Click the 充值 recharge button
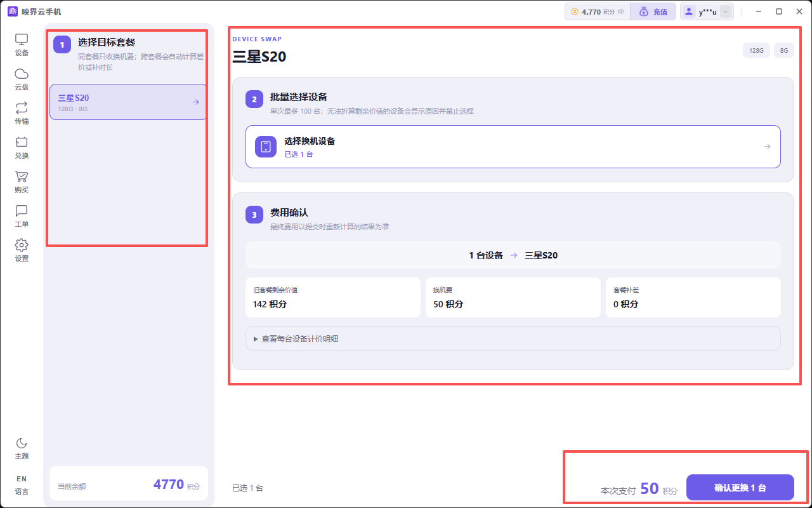The height and width of the screenshot is (508, 812). coord(653,11)
